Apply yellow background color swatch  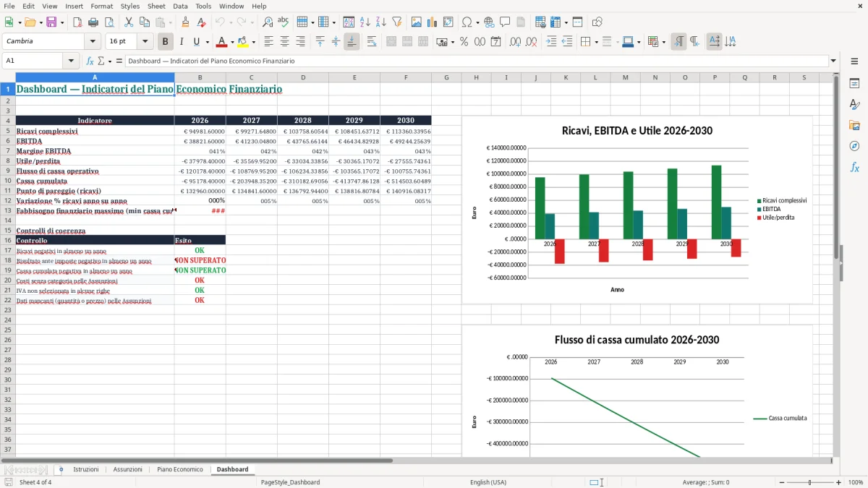(x=243, y=42)
